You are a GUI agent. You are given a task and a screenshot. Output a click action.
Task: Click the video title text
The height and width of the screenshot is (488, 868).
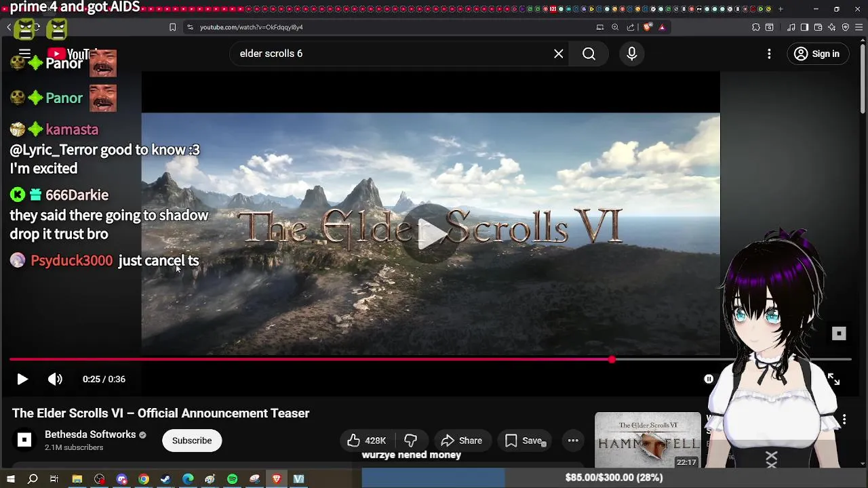point(161,413)
